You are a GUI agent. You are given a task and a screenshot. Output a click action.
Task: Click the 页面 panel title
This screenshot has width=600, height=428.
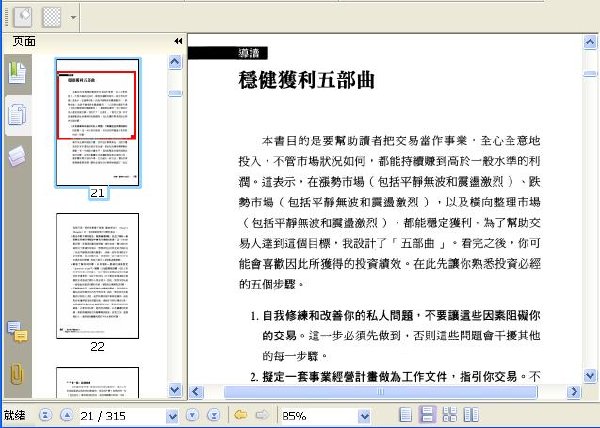(24, 41)
